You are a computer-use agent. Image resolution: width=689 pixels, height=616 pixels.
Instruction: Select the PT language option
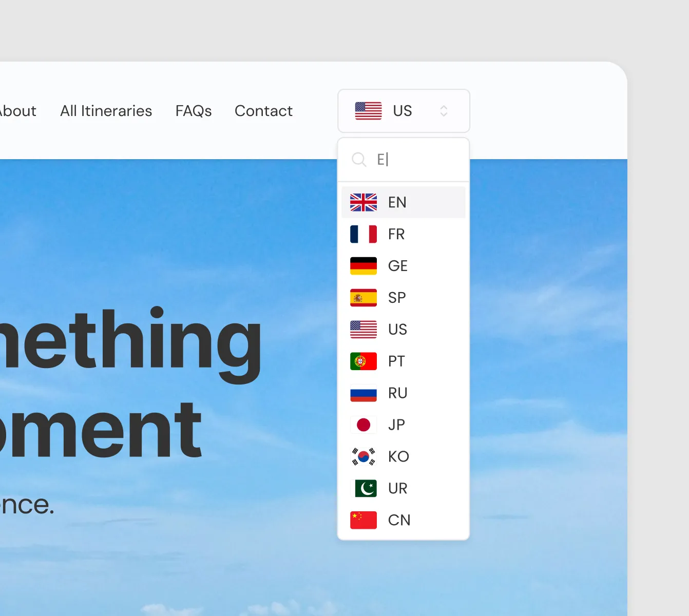pos(404,361)
